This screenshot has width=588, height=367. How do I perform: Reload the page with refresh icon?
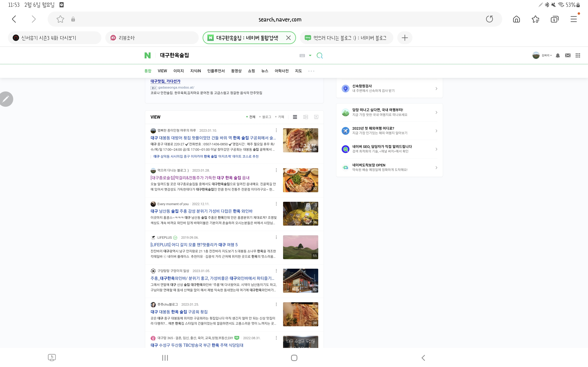point(489,19)
